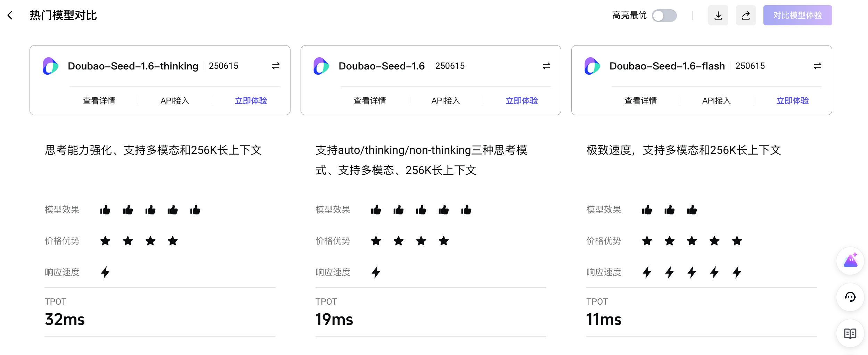Open API接入 in the middle Doubao-Seed-1.6 card
Screen dimensions: 868x355
click(x=445, y=101)
